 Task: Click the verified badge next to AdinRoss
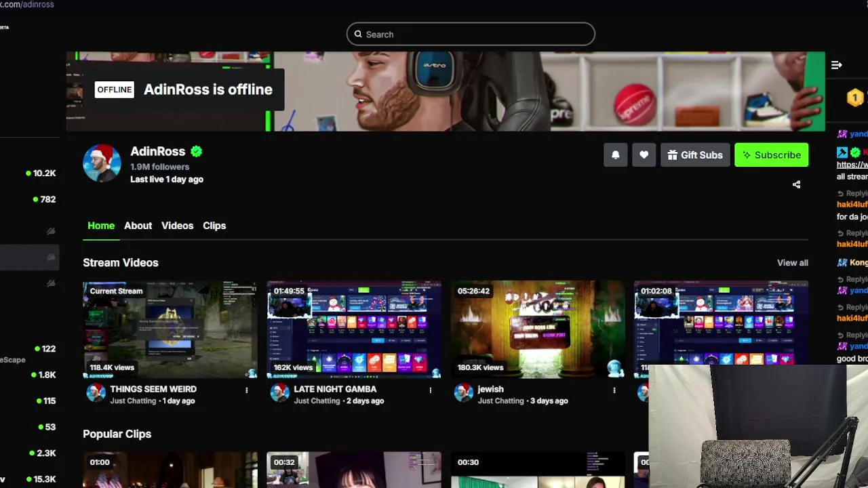click(x=196, y=151)
